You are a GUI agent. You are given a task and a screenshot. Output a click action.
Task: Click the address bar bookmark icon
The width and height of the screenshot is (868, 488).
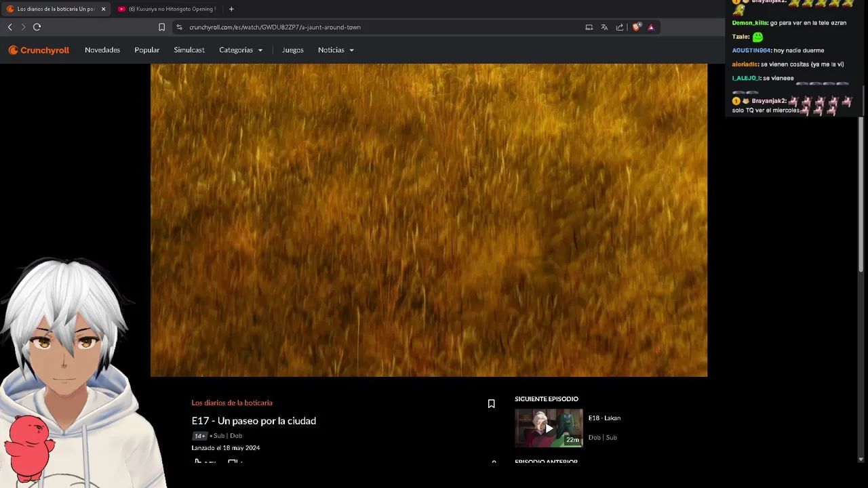click(x=161, y=27)
